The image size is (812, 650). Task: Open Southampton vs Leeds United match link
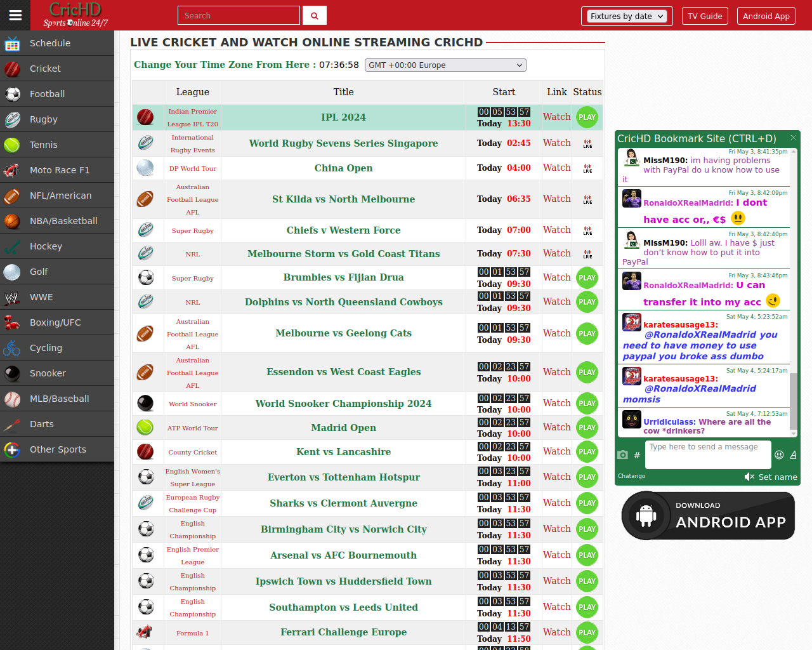tap(343, 607)
